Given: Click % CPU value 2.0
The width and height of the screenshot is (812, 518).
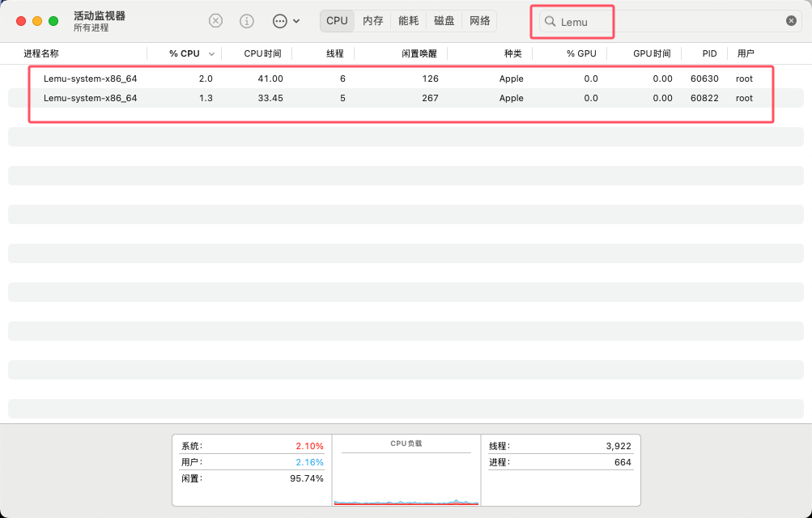Looking at the screenshot, I should click(x=206, y=79).
